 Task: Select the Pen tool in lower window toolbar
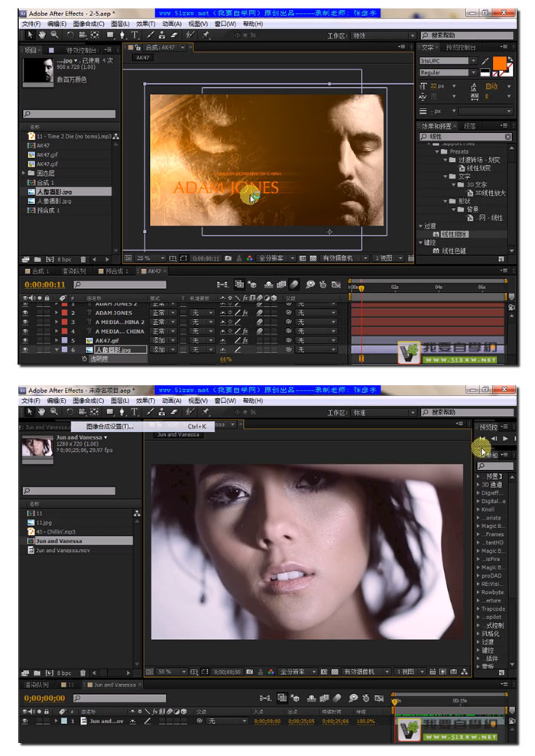(122, 412)
